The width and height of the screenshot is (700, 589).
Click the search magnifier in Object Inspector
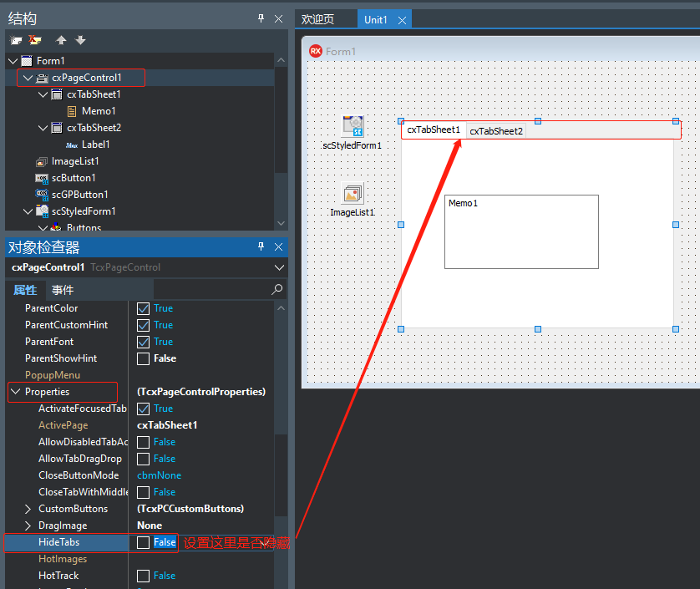pyautogui.click(x=276, y=289)
